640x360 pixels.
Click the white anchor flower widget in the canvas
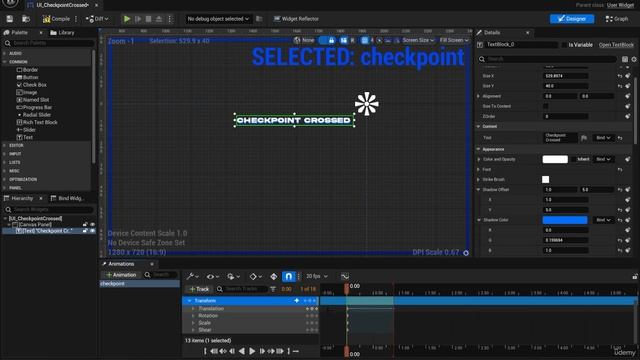click(x=367, y=104)
